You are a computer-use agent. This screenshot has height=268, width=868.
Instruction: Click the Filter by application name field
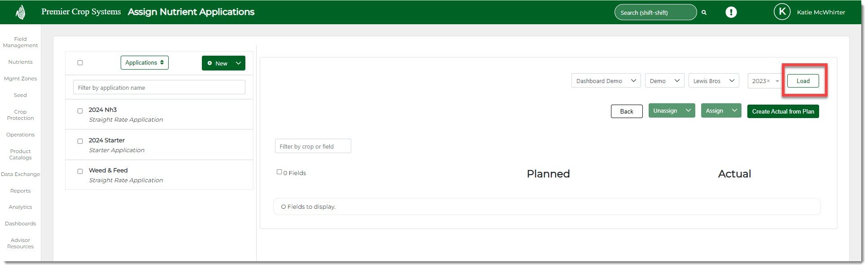[x=159, y=88]
